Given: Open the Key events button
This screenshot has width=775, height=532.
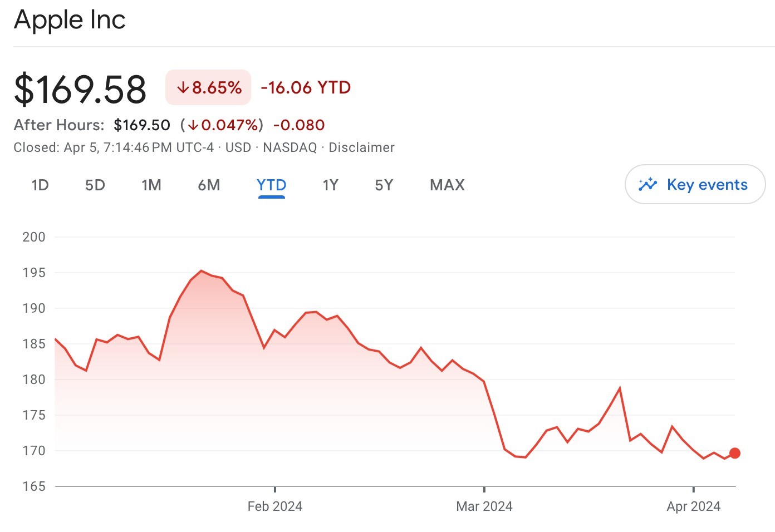Looking at the screenshot, I should [x=695, y=185].
